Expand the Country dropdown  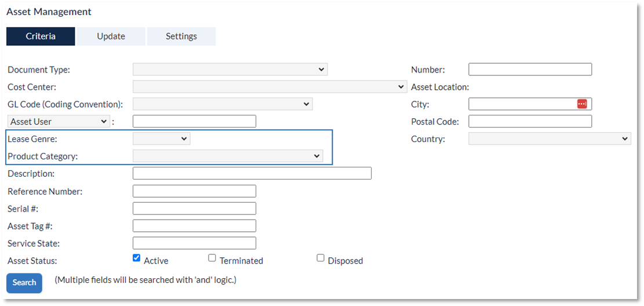tap(550, 139)
